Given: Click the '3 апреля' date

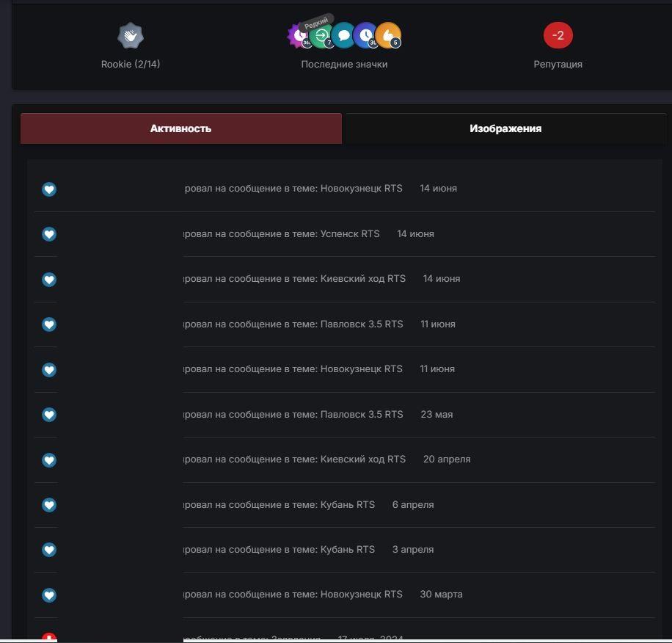Looking at the screenshot, I should point(413,550).
